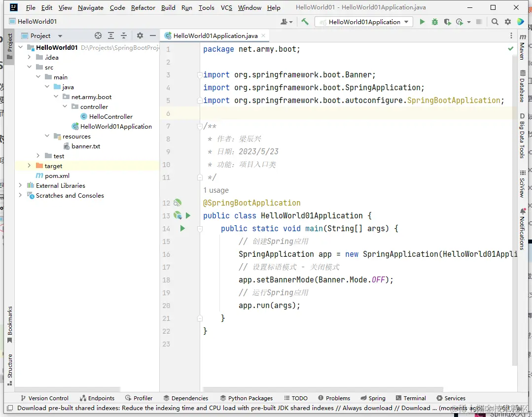The height and width of the screenshot is (417, 532).
Task: Expand the target folder in tree
Action: pos(29,166)
